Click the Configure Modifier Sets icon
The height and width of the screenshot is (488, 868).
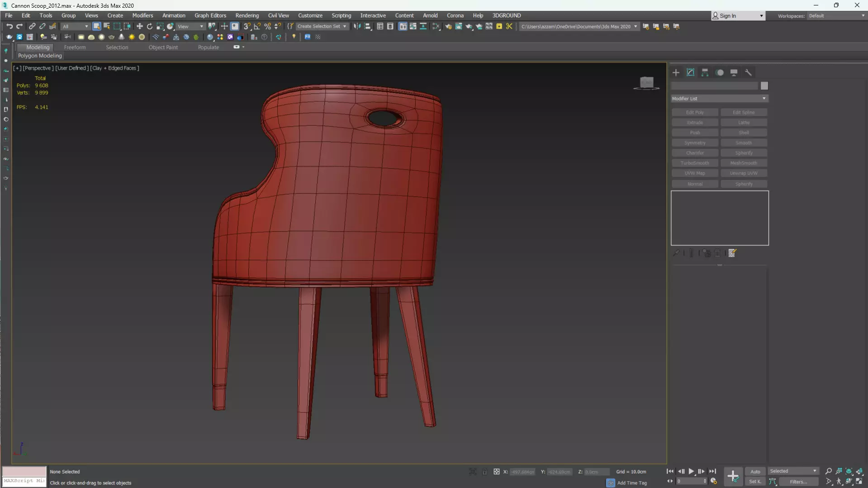click(732, 253)
